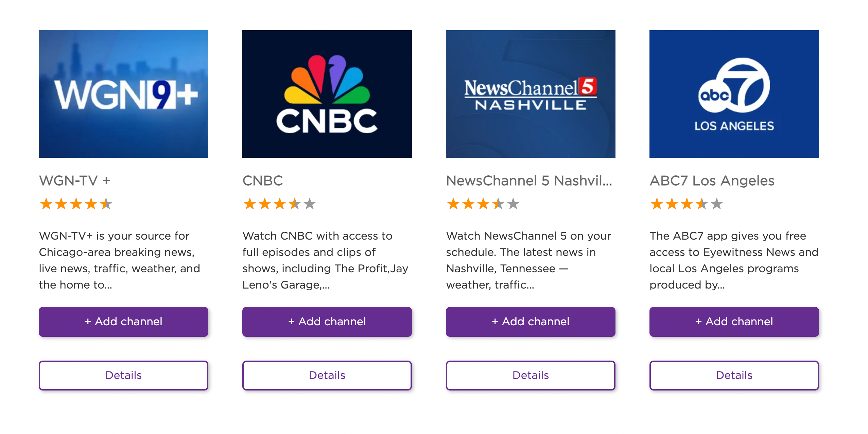
Task: Click the rating stars for NewsChannel 5
Action: click(x=483, y=204)
